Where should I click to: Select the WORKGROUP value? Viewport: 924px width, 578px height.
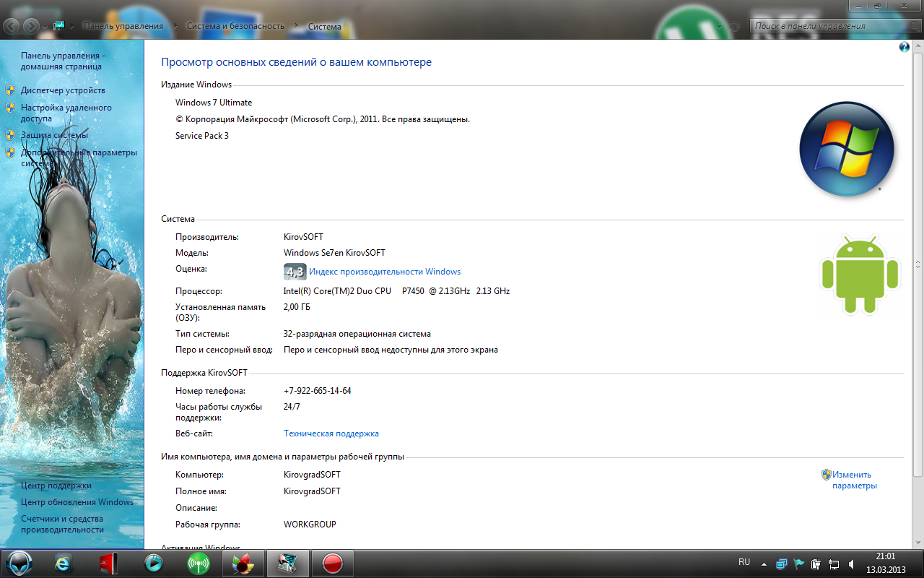tap(310, 525)
